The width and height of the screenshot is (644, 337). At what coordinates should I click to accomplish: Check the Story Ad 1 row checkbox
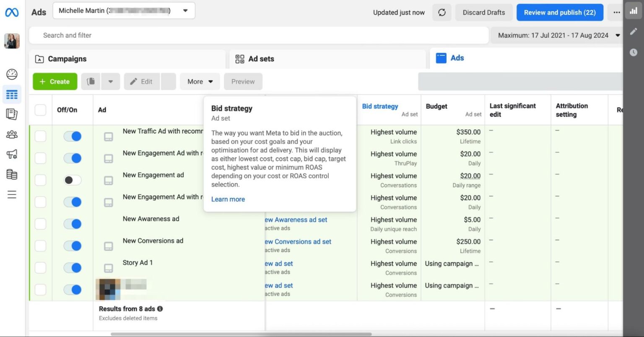40,267
